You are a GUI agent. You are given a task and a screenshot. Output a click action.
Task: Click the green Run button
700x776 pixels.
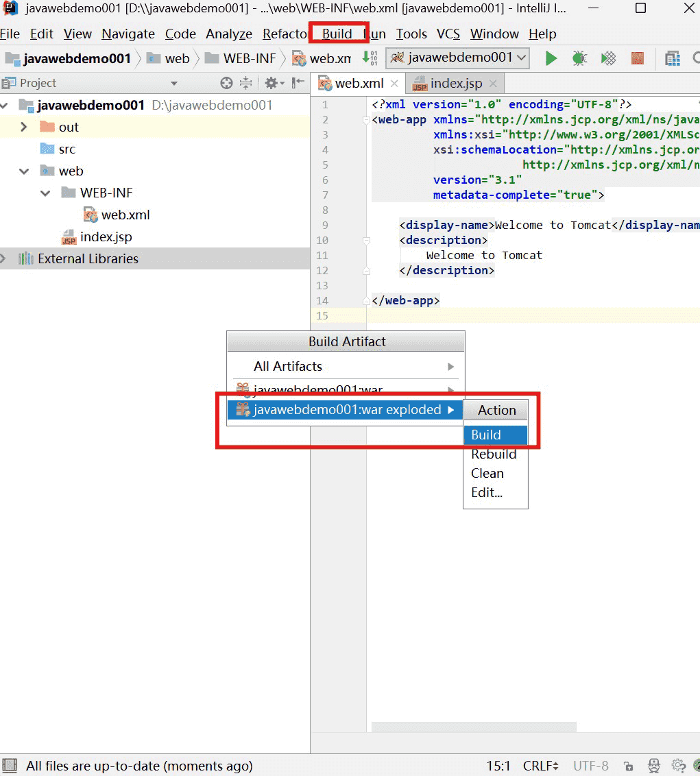click(x=551, y=58)
